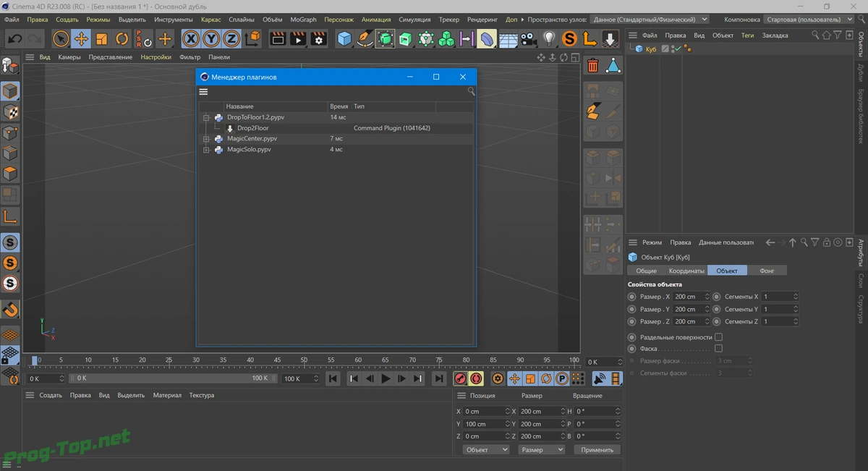The width and height of the screenshot is (868, 471).
Task: Activate the Move tool in the top toolbar
Action: (x=82, y=38)
